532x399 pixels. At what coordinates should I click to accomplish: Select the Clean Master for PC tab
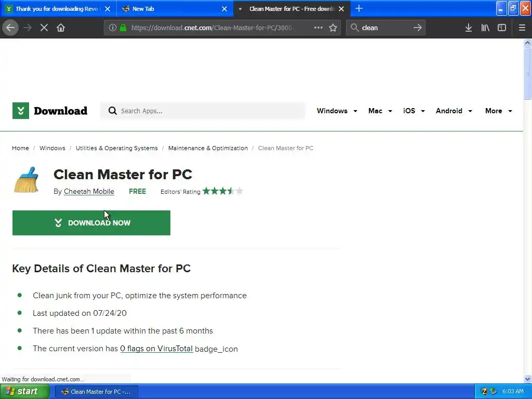[x=292, y=9]
